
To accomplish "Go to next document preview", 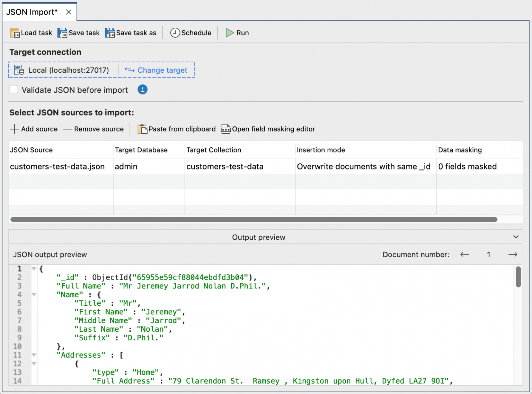I will point(513,254).
